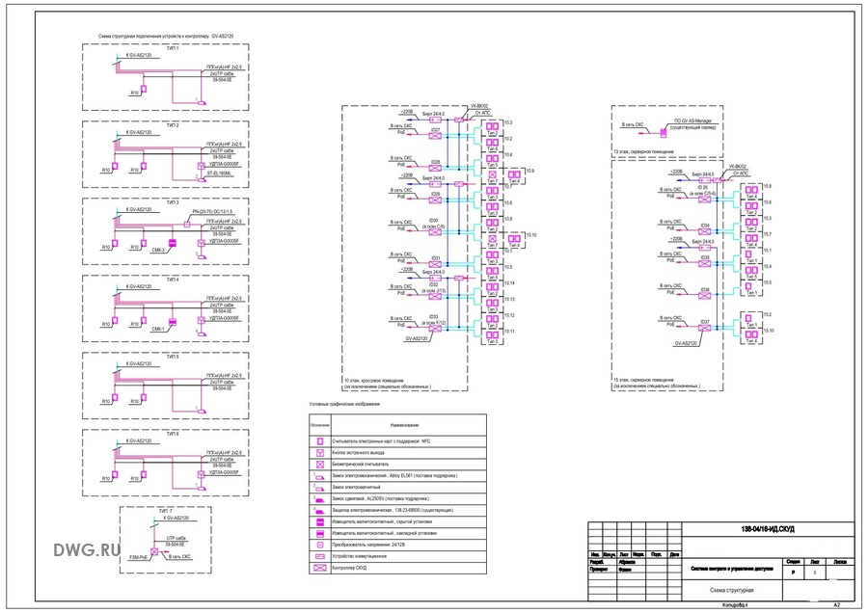Click the Кнопка экстренного выхода legend text
Screen dimensions: 868x613
pos(358,453)
